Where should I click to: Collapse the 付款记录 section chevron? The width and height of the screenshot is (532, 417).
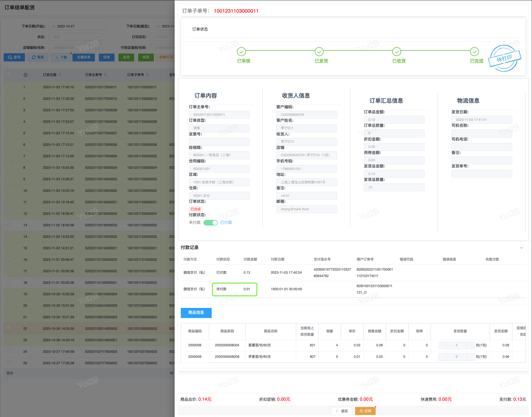point(522,248)
